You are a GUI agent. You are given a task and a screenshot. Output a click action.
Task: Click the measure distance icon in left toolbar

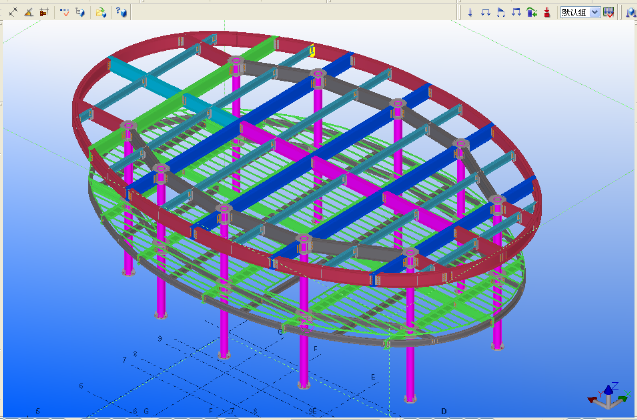[x=13, y=12]
